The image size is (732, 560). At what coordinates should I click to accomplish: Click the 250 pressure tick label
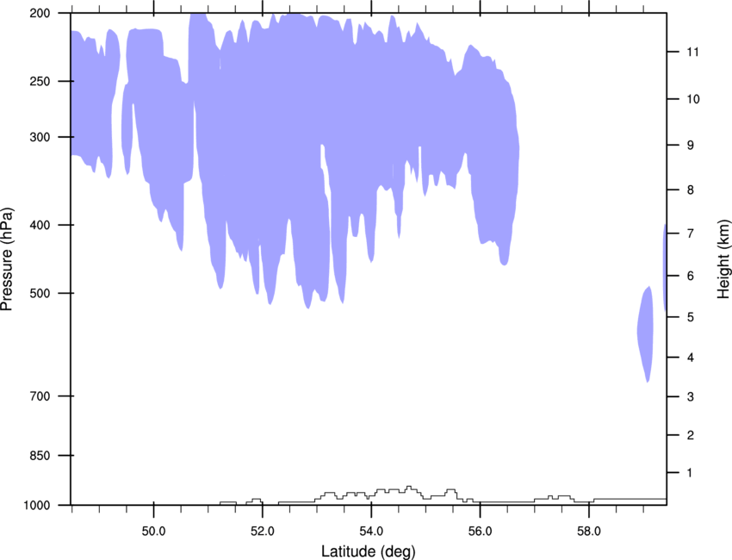[x=40, y=81]
